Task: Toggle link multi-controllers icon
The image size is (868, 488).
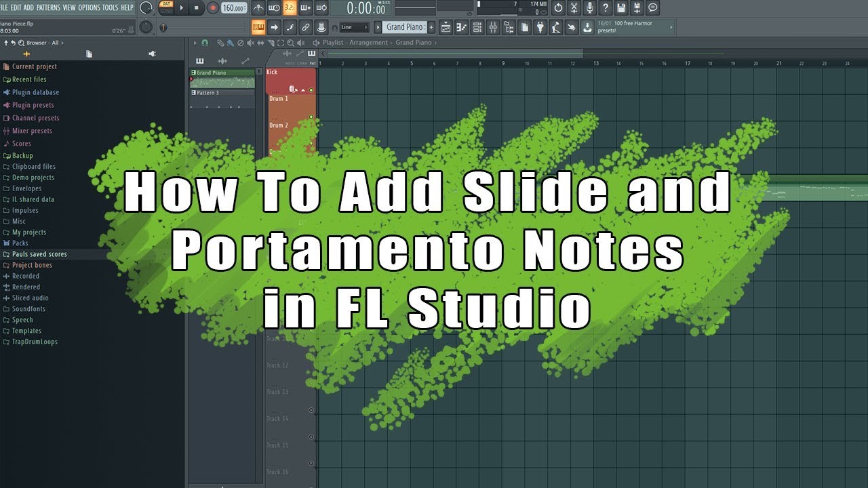Action: tap(306, 27)
